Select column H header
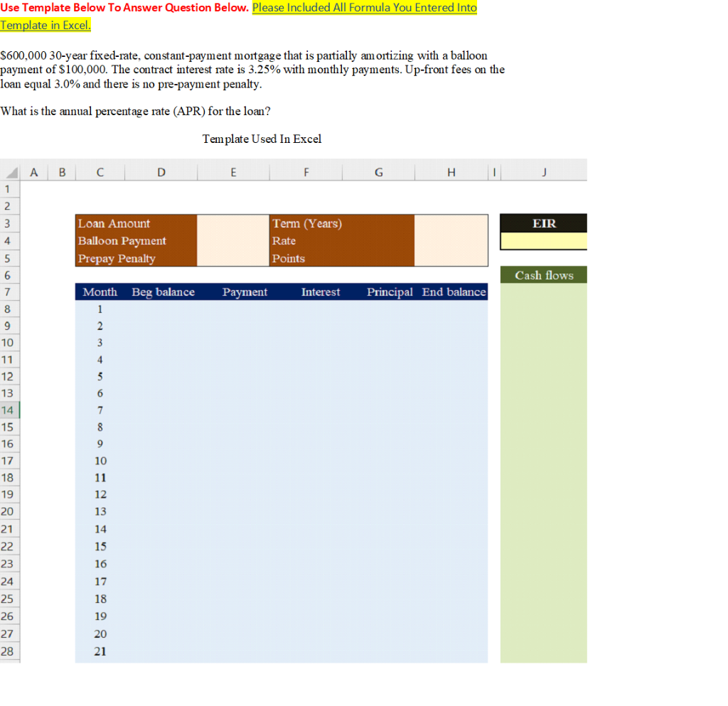The image size is (728, 706). (x=451, y=172)
